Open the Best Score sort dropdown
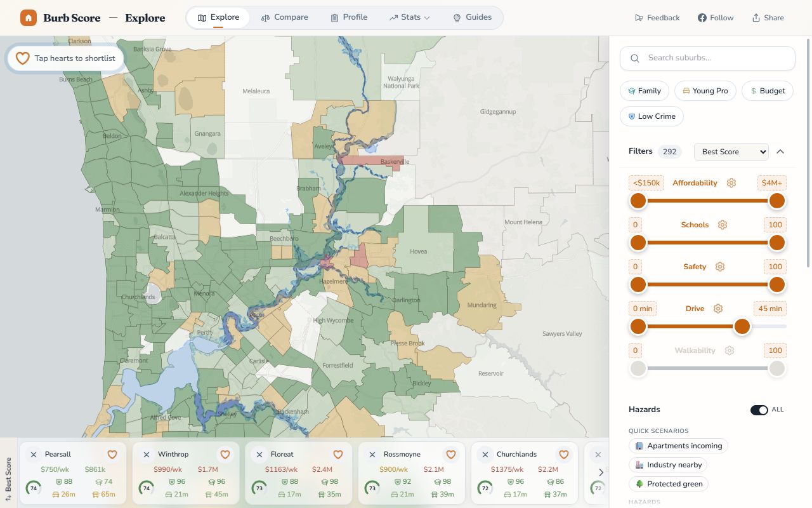The height and width of the screenshot is (508, 812). click(x=731, y=152)
